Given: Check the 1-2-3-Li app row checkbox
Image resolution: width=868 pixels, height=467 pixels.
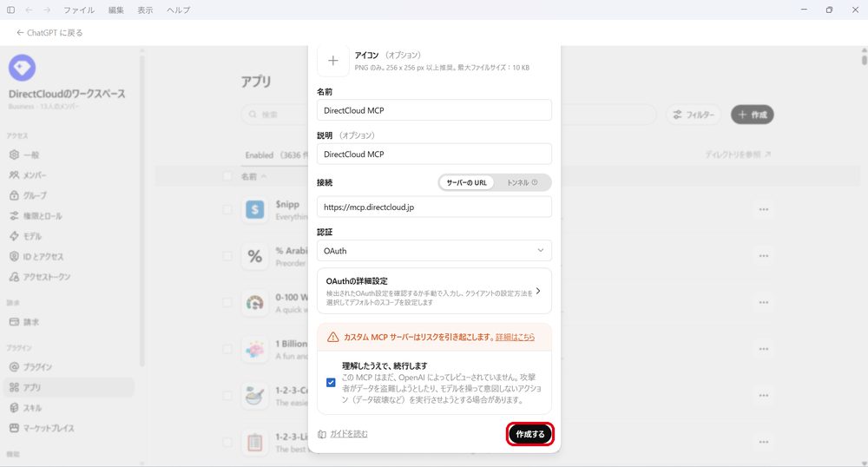Looking at the screenshot, I should coord(227,442).
